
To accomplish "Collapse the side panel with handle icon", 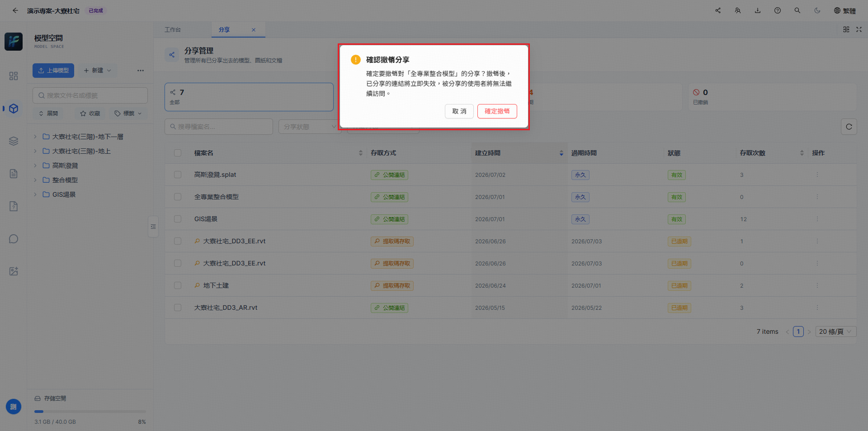I will pos(153,227).
